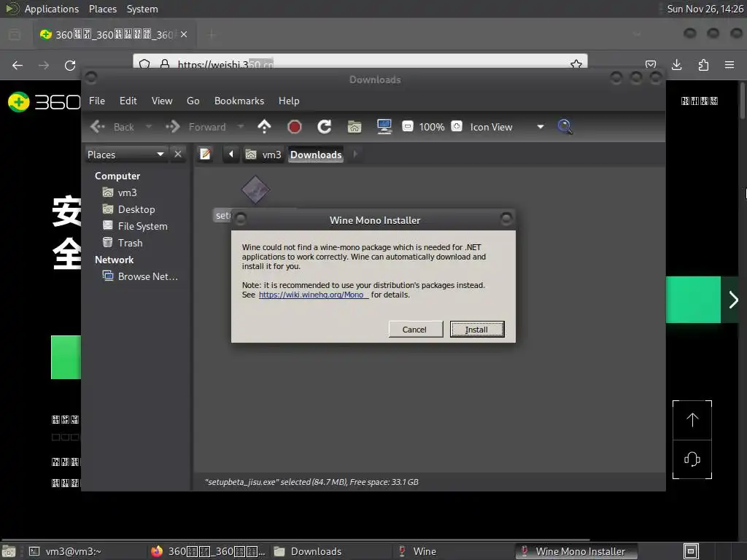Open the Computer icon in toolbar
The width and height of the screenshot is (747, 560).
tap(384, 127)
